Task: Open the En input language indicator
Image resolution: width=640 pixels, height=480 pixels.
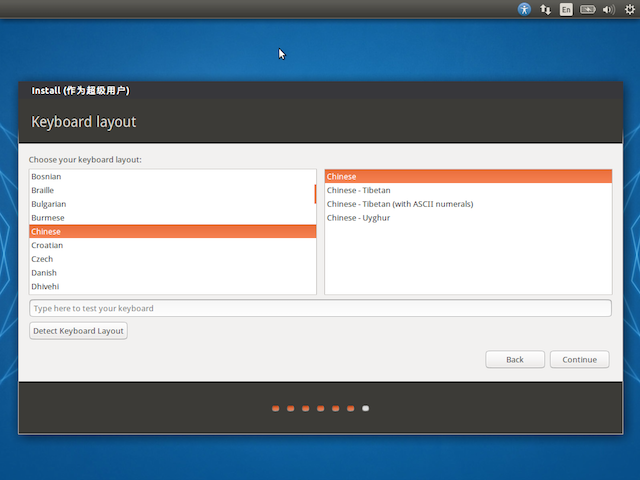Action: click(566, 9)
